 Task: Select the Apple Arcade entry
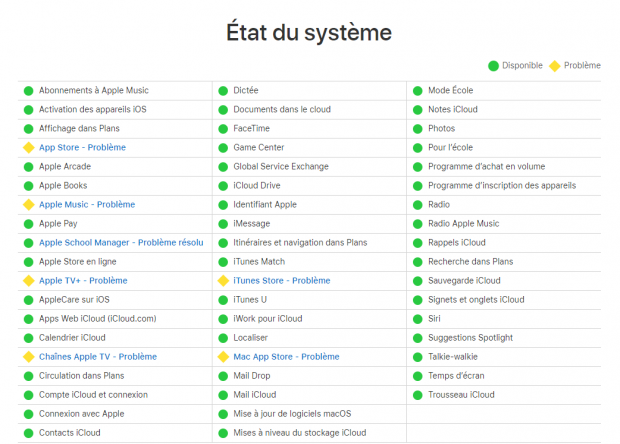click(65, 166)
